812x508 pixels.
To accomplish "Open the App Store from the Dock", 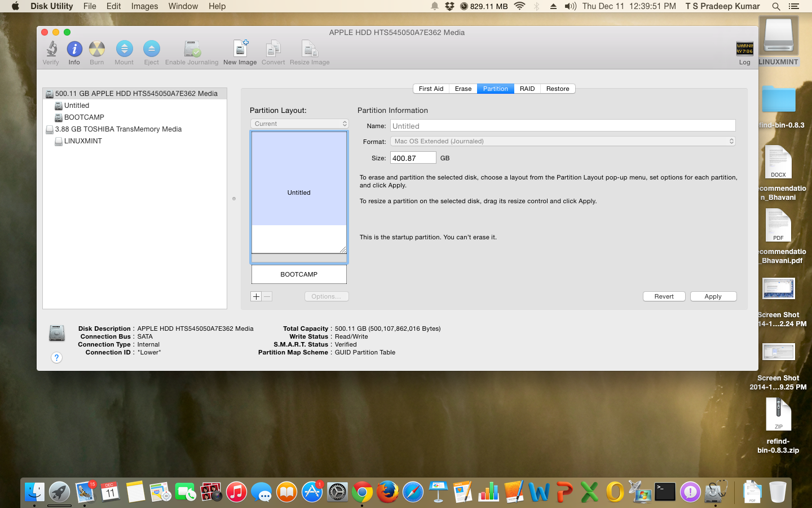I will (x=312, y=492).
